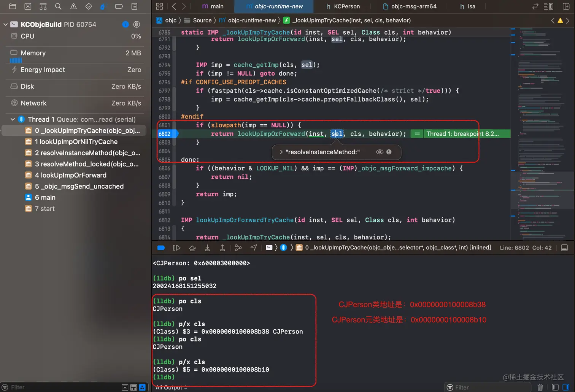Screen dimensions: 575x392
Task: Open the Issue navigator warning icon
Action: [73, 6]
